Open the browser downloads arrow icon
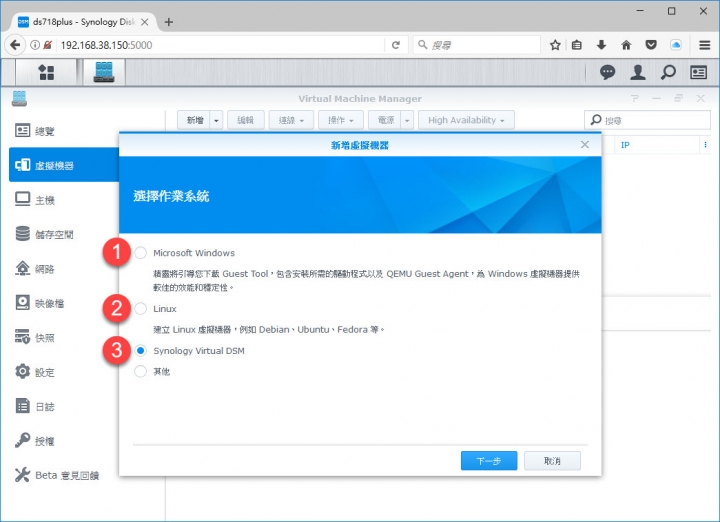The width and height of the screenshot is (720, 522). coord(601,45)
